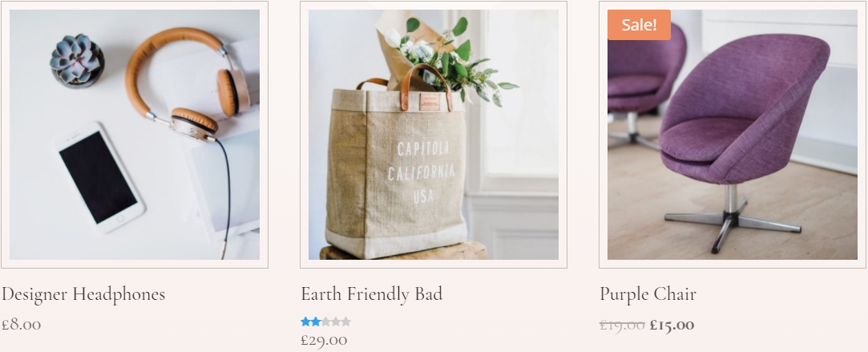Screen dimensions: 868x352
Task: Open the Earth Friendly Bad tote image
Action: click(434, 135)
